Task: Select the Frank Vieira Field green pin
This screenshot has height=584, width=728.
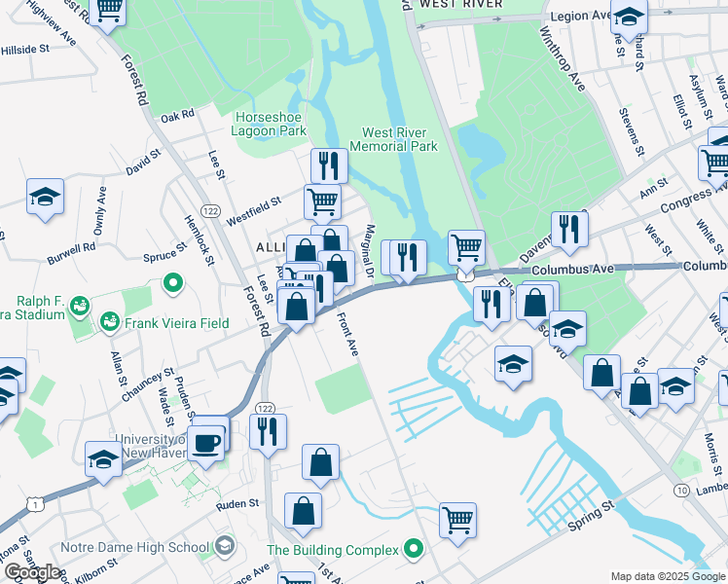Action: pos(110,322)
